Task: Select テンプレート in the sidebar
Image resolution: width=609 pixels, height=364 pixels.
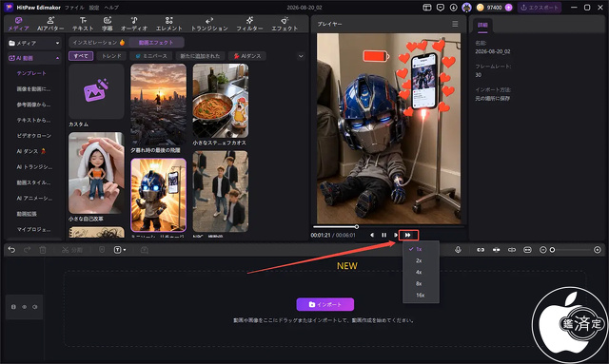Action: coord(31,73)
